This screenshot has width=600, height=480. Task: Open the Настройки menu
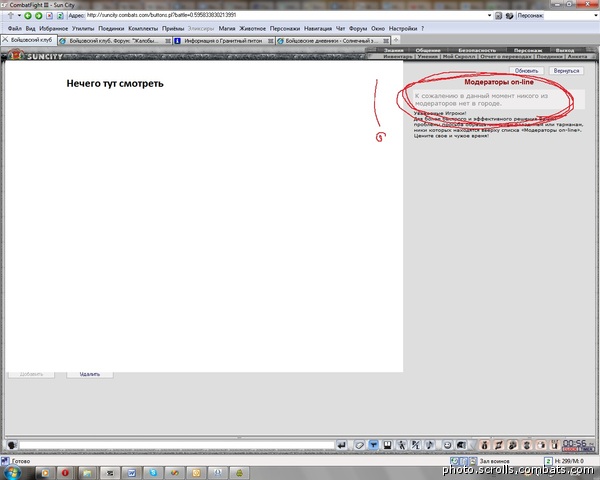point(403,28)
